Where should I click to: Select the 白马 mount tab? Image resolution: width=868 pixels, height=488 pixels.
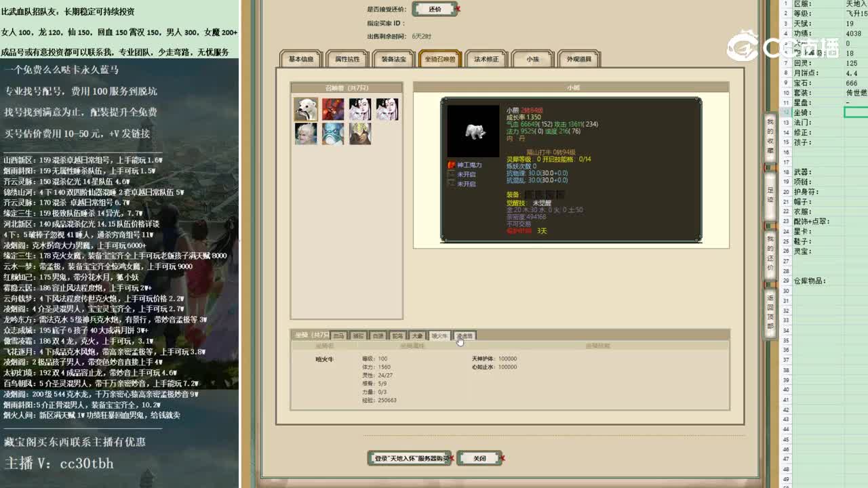coord(338,335)
